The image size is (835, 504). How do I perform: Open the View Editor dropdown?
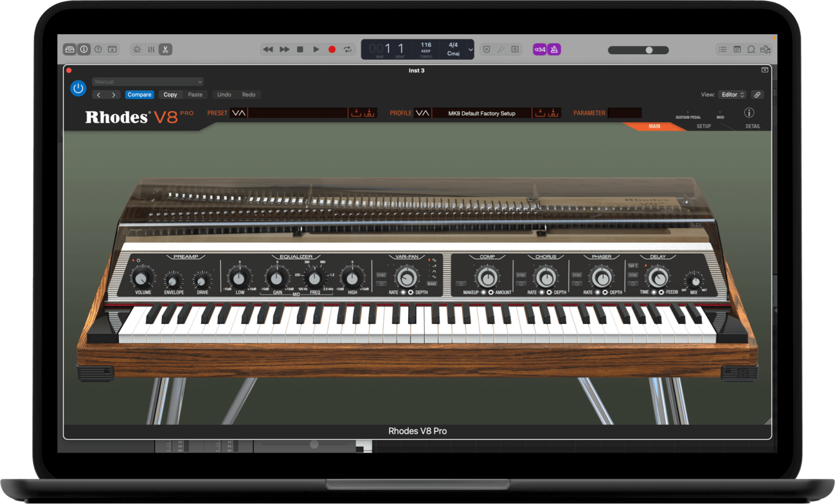point(732,94)
